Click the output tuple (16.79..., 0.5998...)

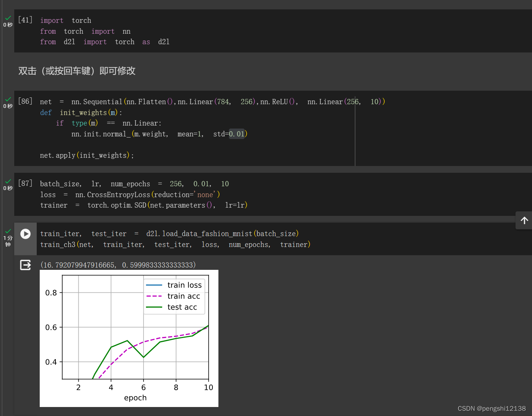click(118, 265)
